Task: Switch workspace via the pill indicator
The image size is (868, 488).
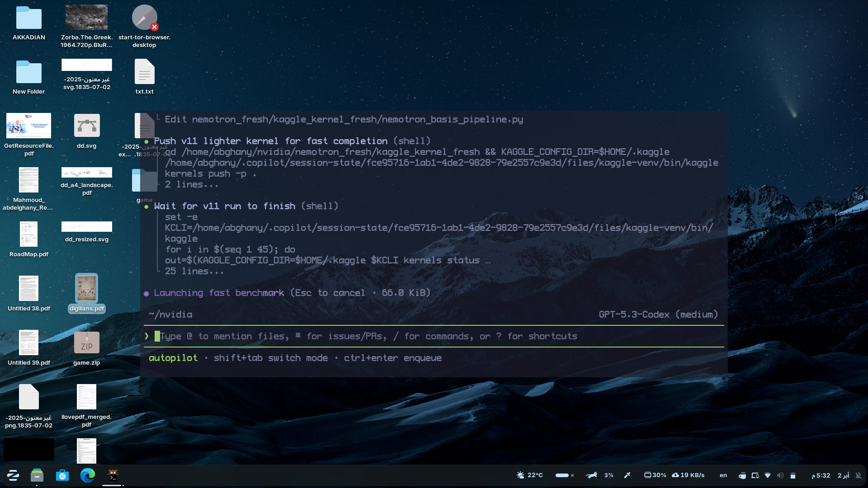Action: pos(564,475)
